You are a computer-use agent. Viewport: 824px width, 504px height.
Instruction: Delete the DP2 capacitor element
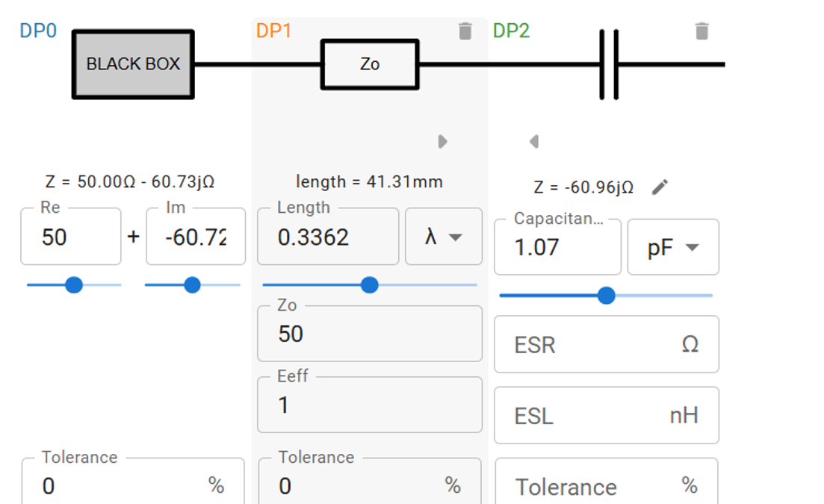[x=701, y=31]
